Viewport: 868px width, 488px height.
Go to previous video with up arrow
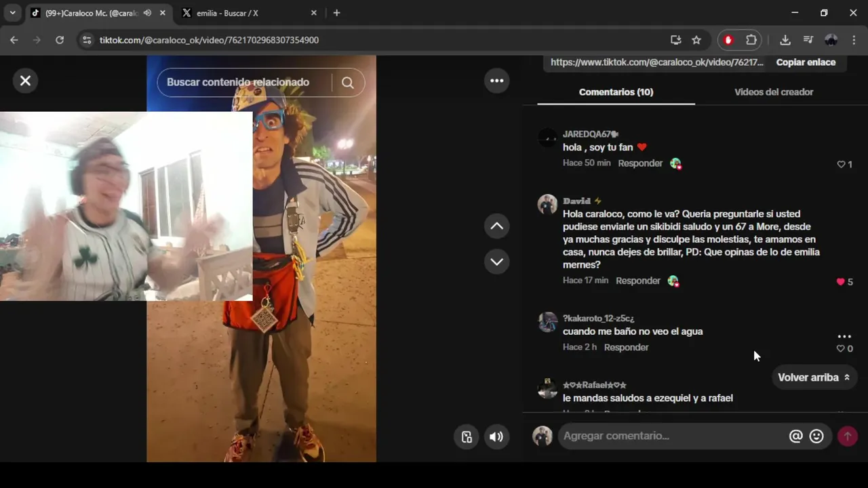[497, 226]
